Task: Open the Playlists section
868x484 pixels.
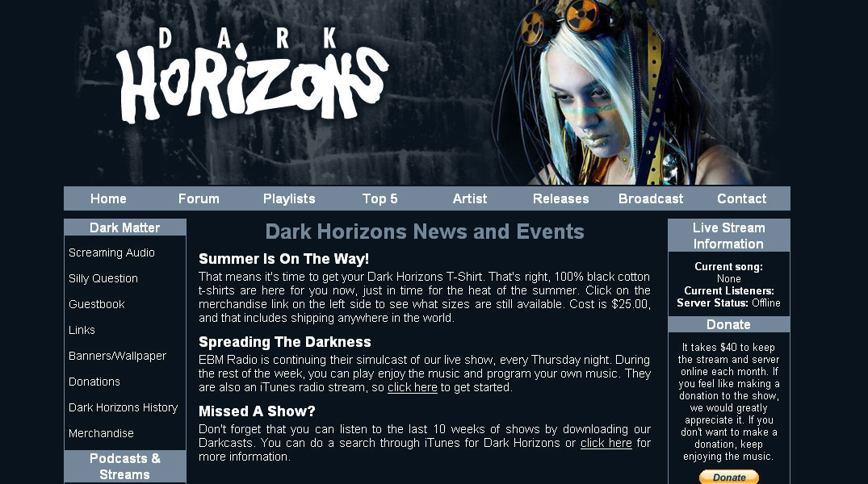Action: [289, 198]
